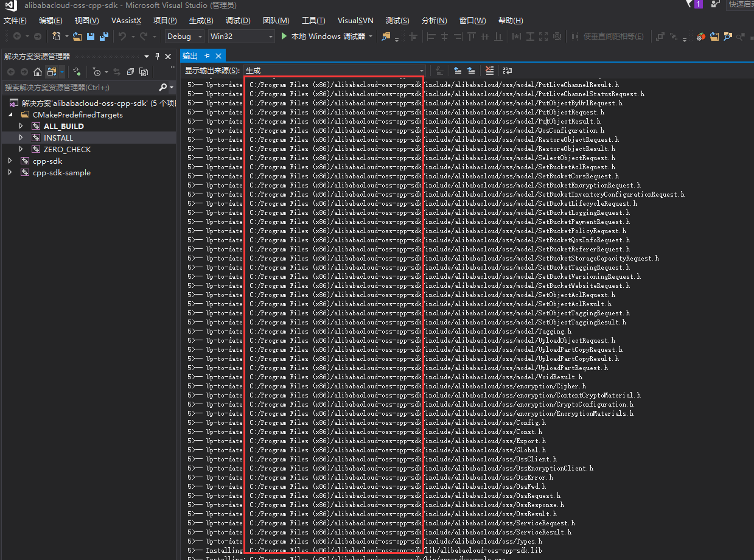Open the VAssistX menu
This screenshot has width=754, height=560.
pyautogui.click(x=126, y=21)
